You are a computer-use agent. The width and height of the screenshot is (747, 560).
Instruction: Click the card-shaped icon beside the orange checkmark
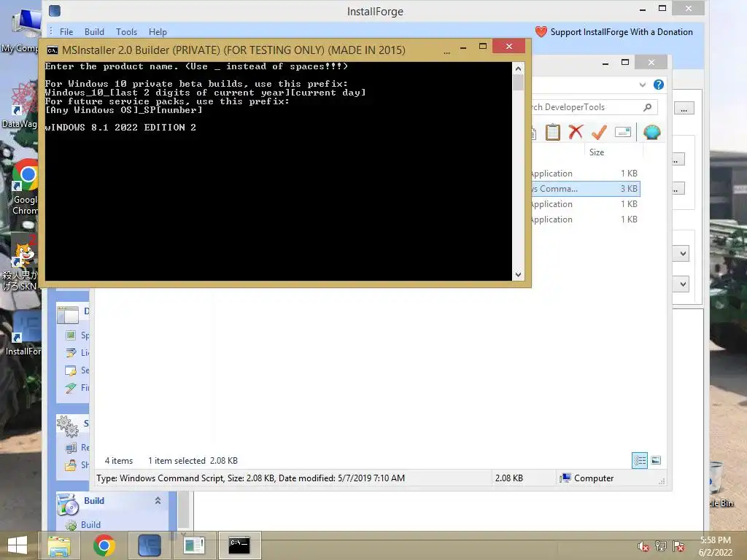[x=623, y=132]
